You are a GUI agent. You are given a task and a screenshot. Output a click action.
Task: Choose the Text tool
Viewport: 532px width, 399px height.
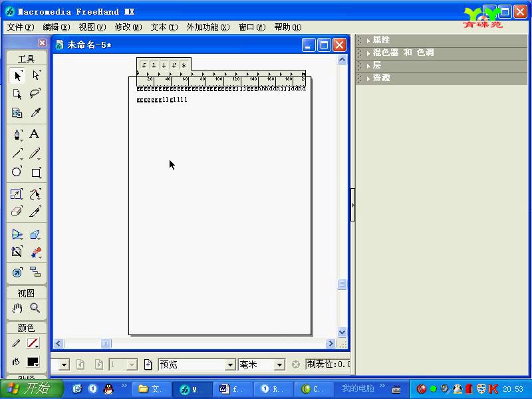click(x=35, y=134)
